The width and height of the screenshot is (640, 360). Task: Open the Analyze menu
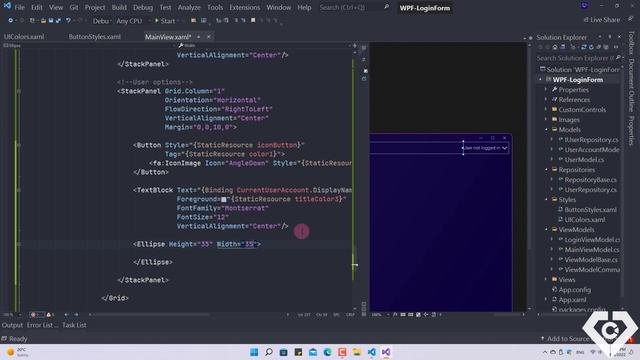click(x=189, y=7)
